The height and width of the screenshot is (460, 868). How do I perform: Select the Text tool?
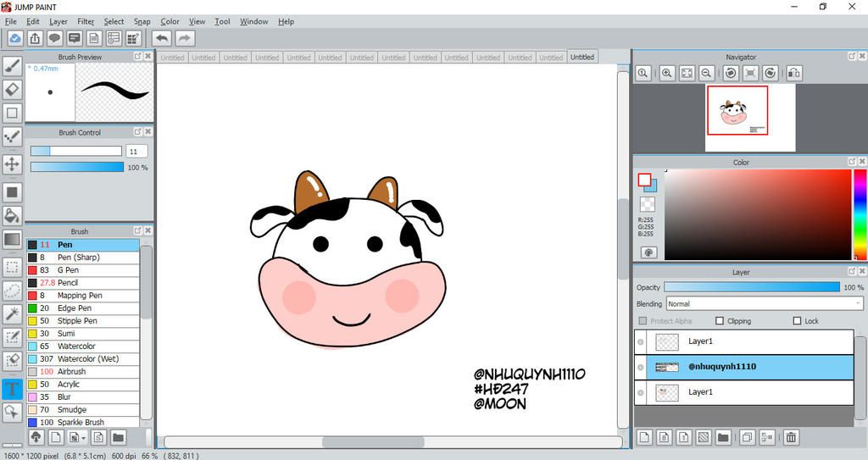pyautogui.click(x=12, y=389)
